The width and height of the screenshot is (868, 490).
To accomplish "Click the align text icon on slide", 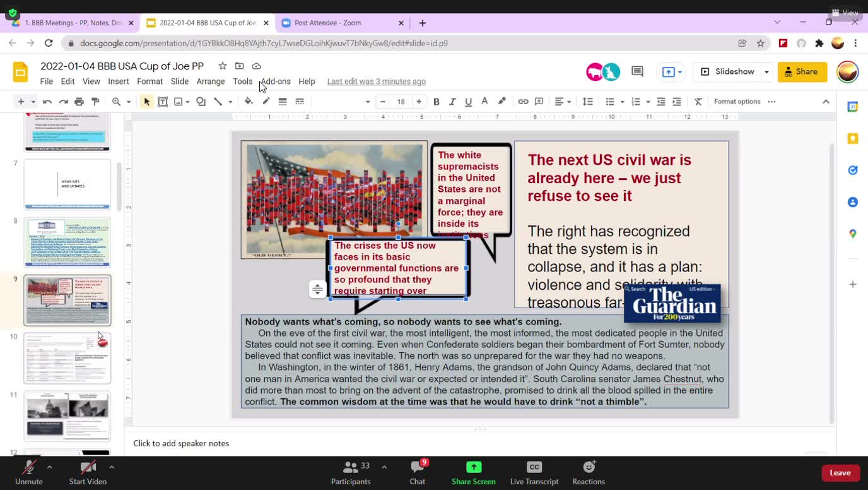I will [x=317, y=289].
